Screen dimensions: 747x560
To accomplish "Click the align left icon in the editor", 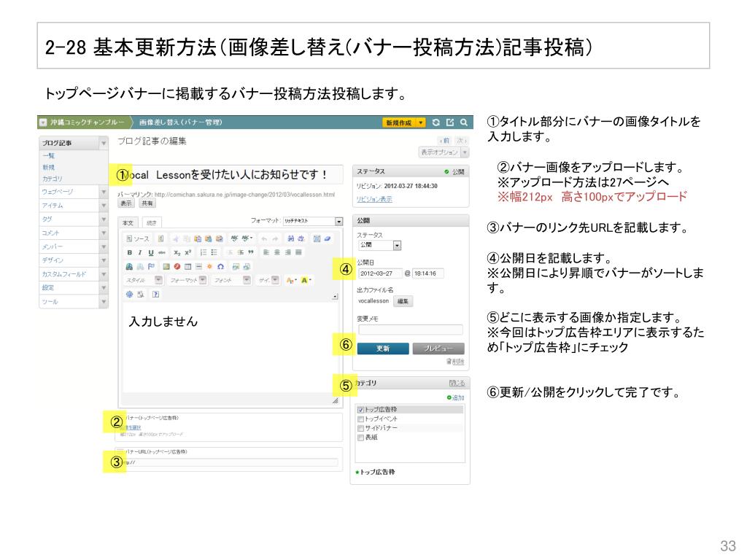I will click(266, 252).
